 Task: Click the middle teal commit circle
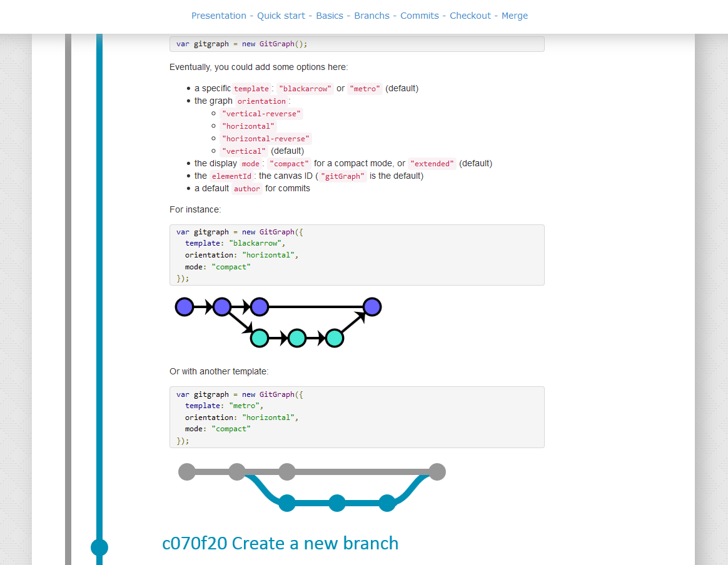(296, 337)
